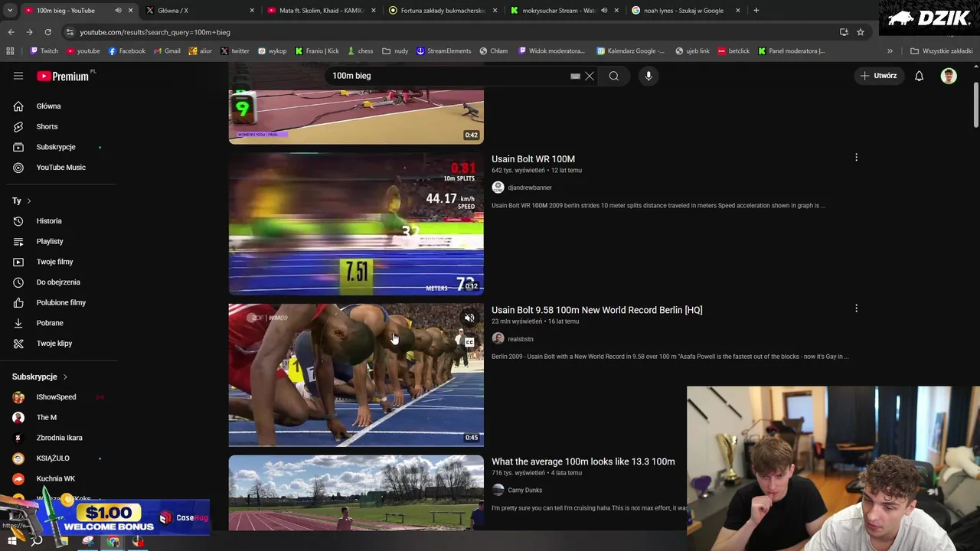Open Historia in the sidebar

tap(49, 221)
